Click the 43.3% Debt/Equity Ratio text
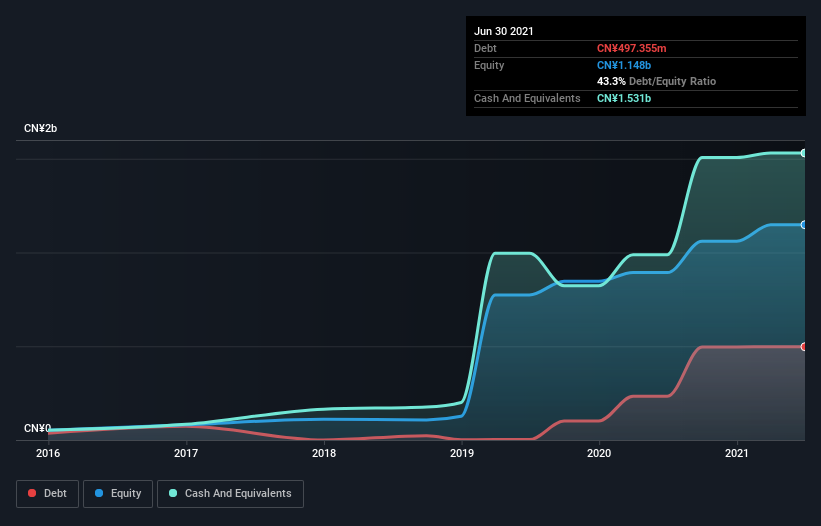821x526 pixels. [x=656, y=81]
